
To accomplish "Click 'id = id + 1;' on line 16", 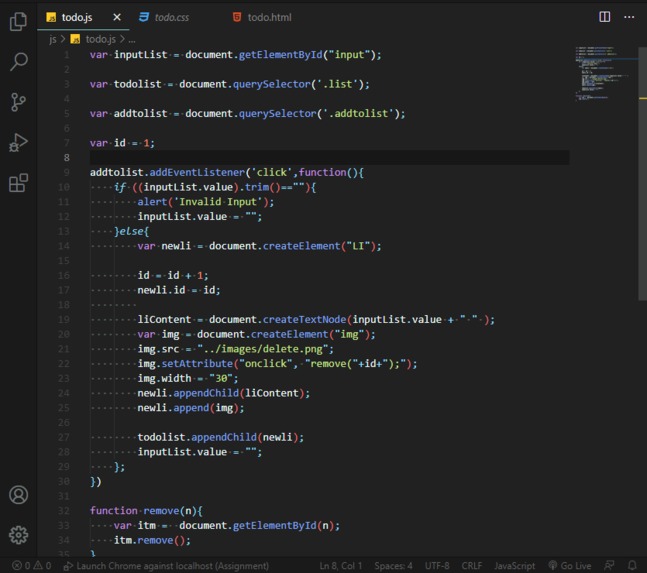I will (x=173, y=275).
